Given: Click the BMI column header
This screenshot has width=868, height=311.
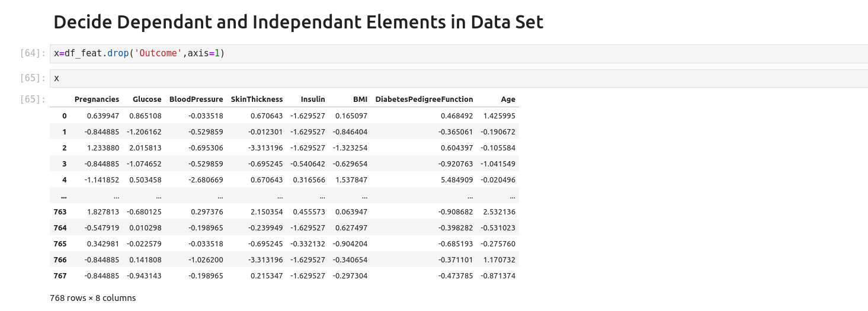Looking at the screenshot, I should (x=360, y=100).
